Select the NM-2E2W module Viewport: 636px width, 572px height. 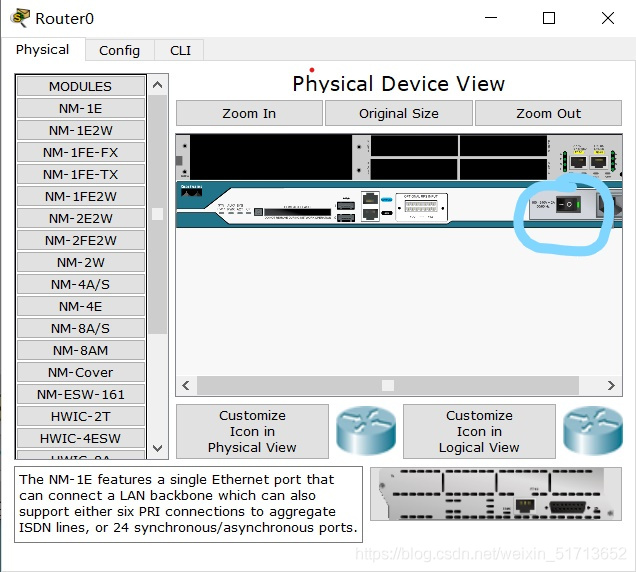(81, 218)
